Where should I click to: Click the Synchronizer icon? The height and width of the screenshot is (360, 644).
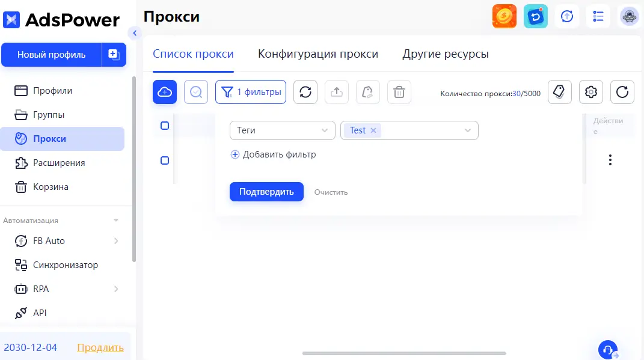click(21, 265)
